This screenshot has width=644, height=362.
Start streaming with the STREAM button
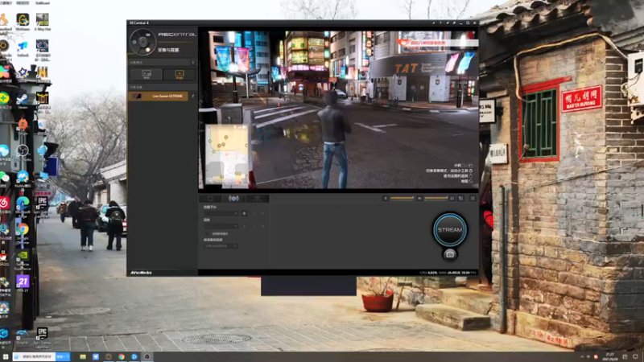coord(450,229)
